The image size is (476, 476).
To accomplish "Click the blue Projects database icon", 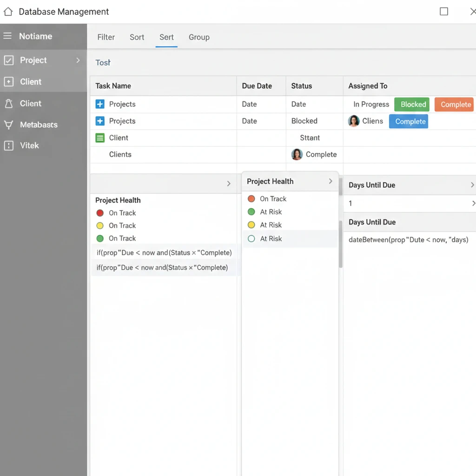I will tap(99, 104).
